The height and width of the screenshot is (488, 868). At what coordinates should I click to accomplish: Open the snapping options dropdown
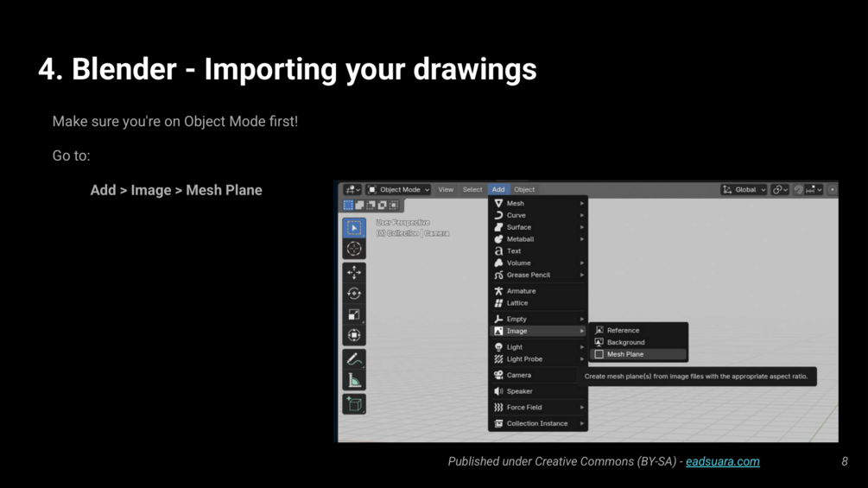(814, 190)
